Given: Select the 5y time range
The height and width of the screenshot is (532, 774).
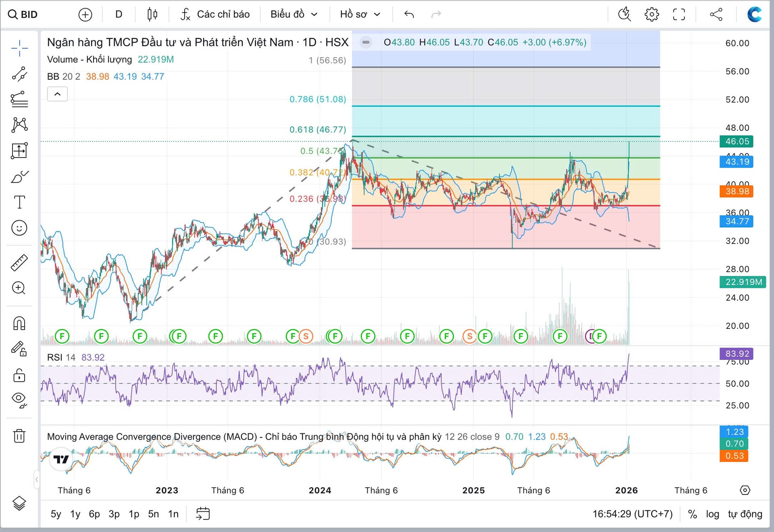Looking at the screenshot, I should coord(56,514).
